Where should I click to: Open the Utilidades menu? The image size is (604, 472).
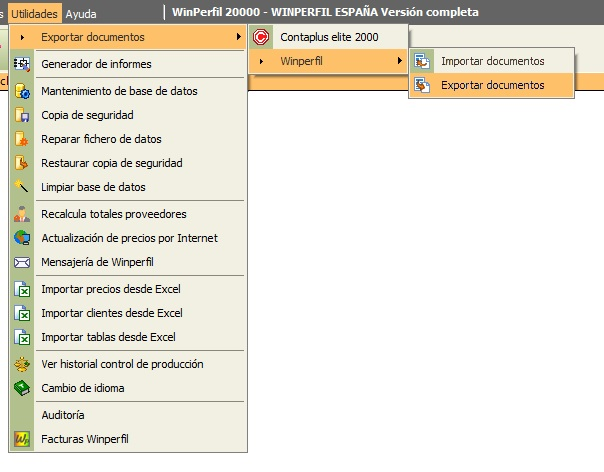click(34, 14)
